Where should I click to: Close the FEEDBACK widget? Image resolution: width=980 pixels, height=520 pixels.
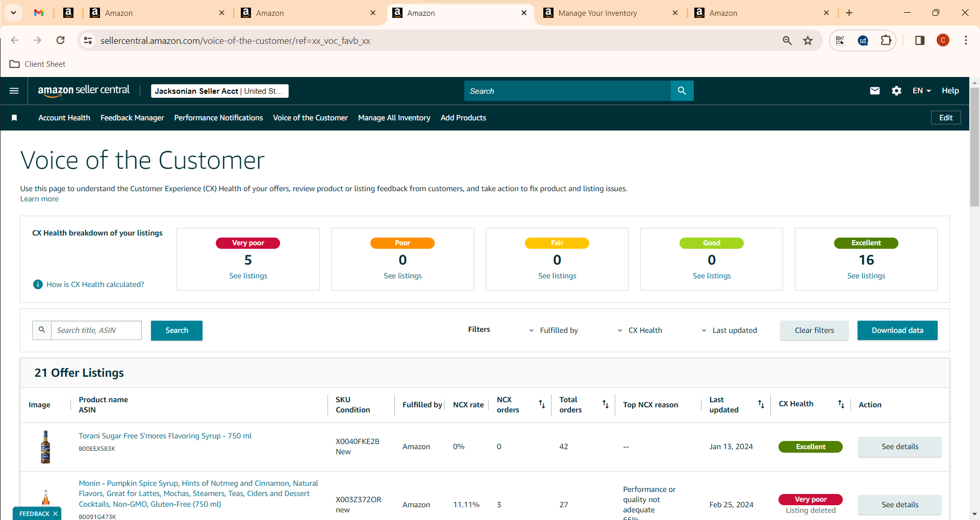pos(55,513)
